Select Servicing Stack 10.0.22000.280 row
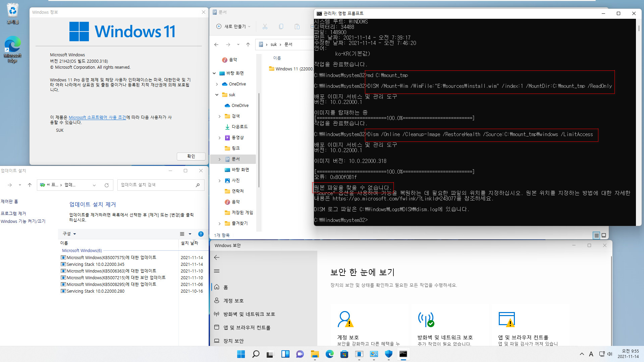This screenshot has height=362, width=644. click(x=132, y=291)
